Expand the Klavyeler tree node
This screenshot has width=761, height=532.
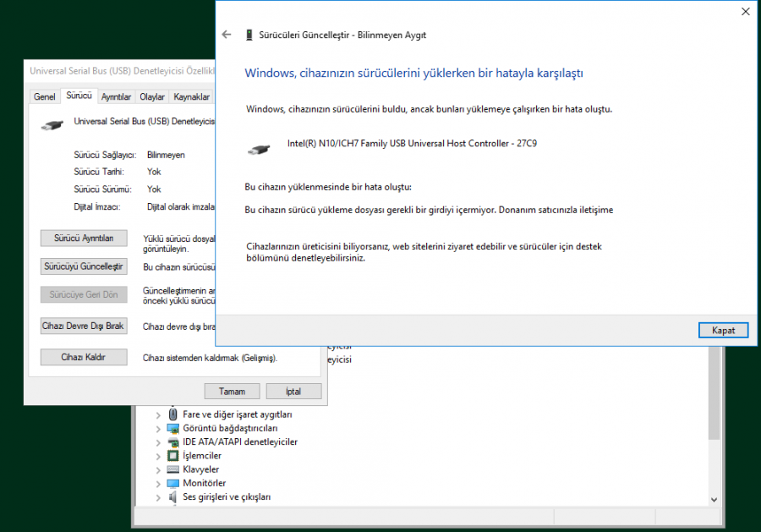(158, 469)
